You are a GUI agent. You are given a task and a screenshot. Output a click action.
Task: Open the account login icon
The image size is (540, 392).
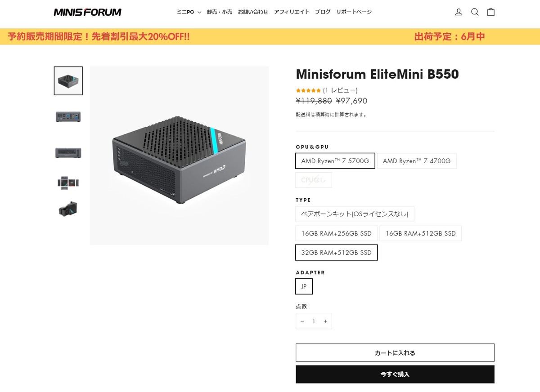(459, 12)
